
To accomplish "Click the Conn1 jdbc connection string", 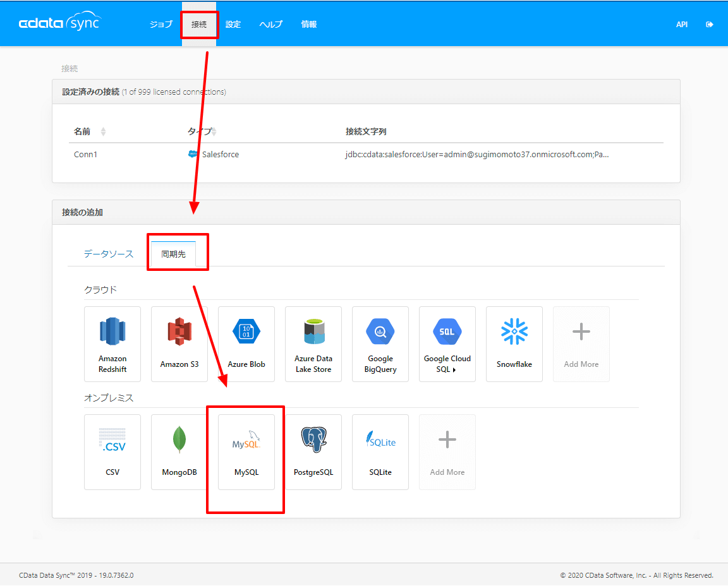I will [x=477, y=155].
